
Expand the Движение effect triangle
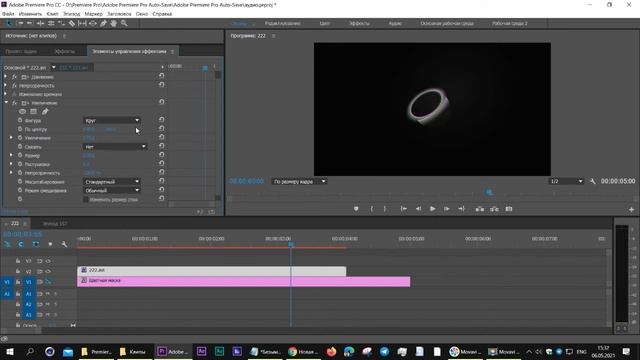[5, 76]
